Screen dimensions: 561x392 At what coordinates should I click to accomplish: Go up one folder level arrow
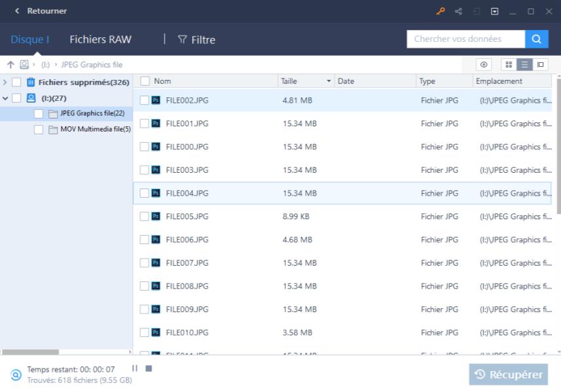pyautogui.click(x=10, y=65)
